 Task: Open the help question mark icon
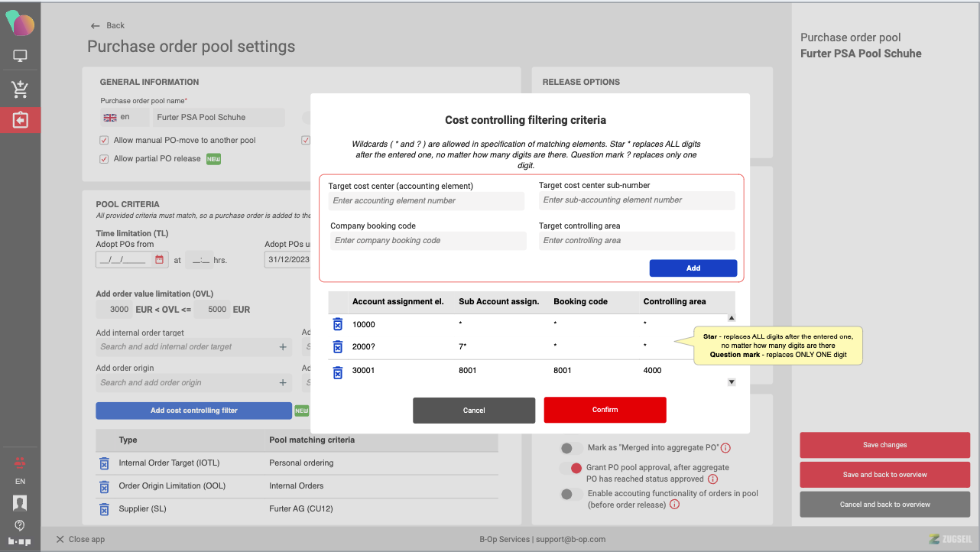tap(20, 525)
